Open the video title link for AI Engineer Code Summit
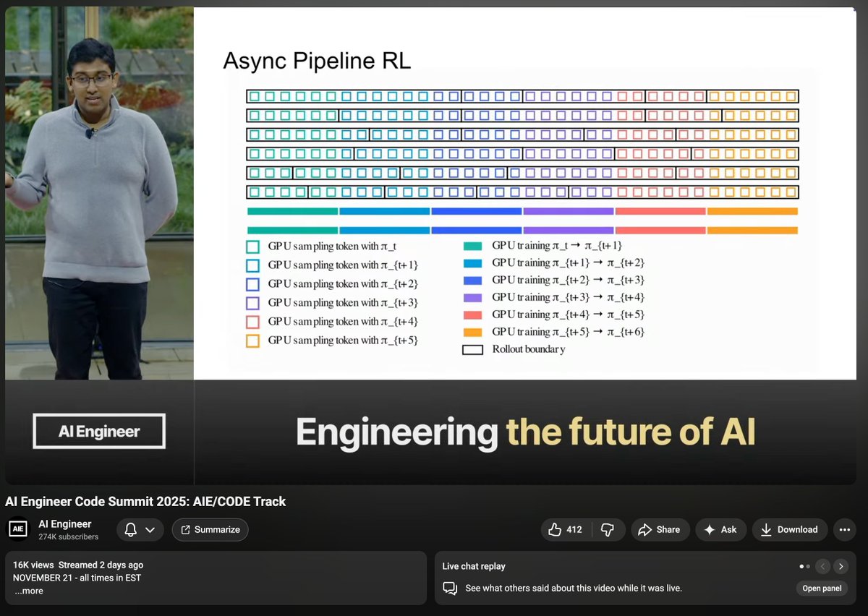This screenshot has width=868, height=616. pos(145,501)
